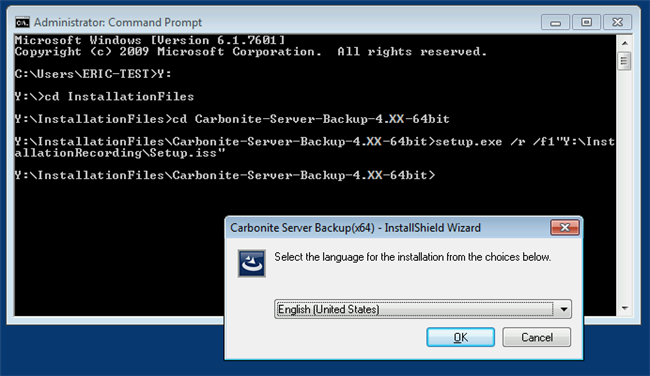Click the 'Microsoft Windows [Version 6.1.7601]' line

coord(150,40)
